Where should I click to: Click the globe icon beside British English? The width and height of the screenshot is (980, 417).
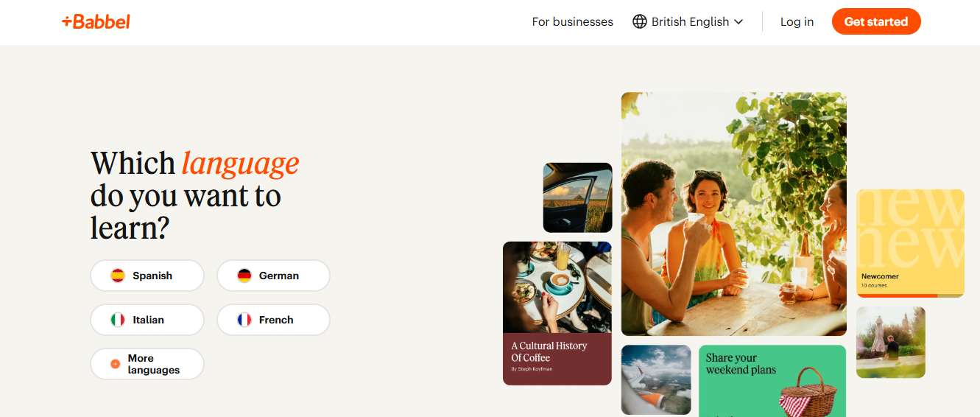640,21
